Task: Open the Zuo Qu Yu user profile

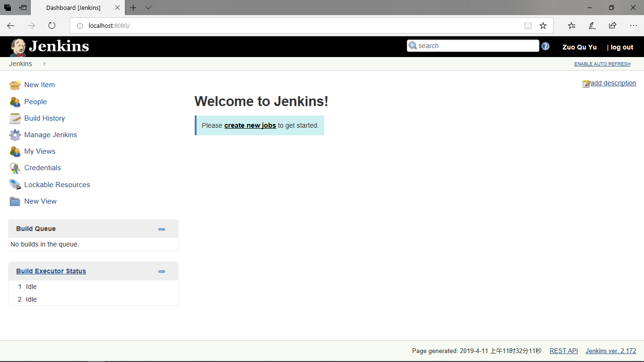Action: (579, 47)
